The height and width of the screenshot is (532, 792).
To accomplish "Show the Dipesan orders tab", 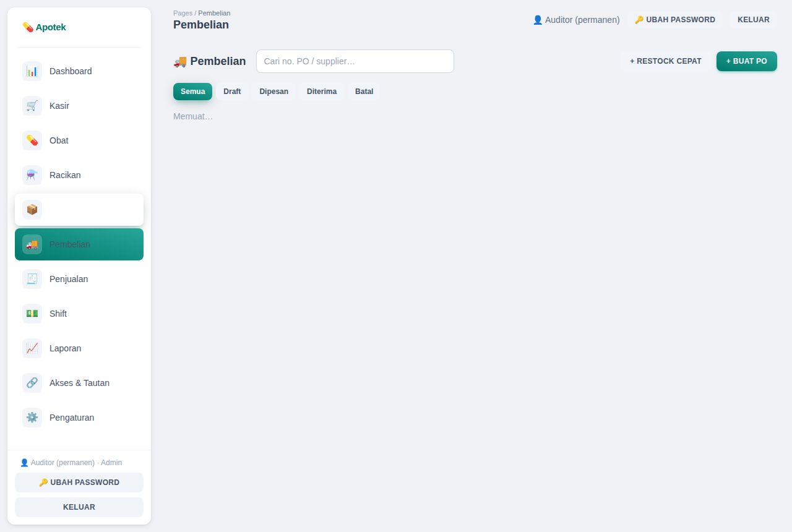I will click(x=273, y=92).
